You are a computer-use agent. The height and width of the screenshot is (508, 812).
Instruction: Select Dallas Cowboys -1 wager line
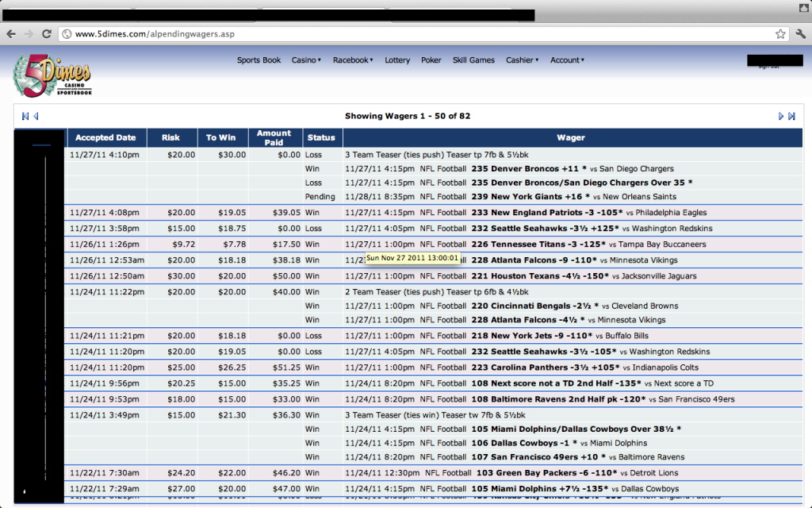pyautogui.click(x=496, y=443)
